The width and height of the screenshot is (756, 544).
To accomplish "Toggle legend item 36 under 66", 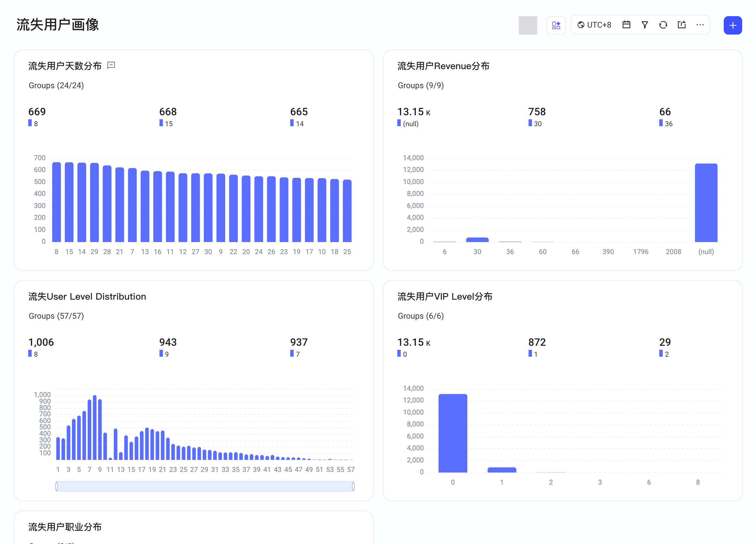I will click(666, 123).
